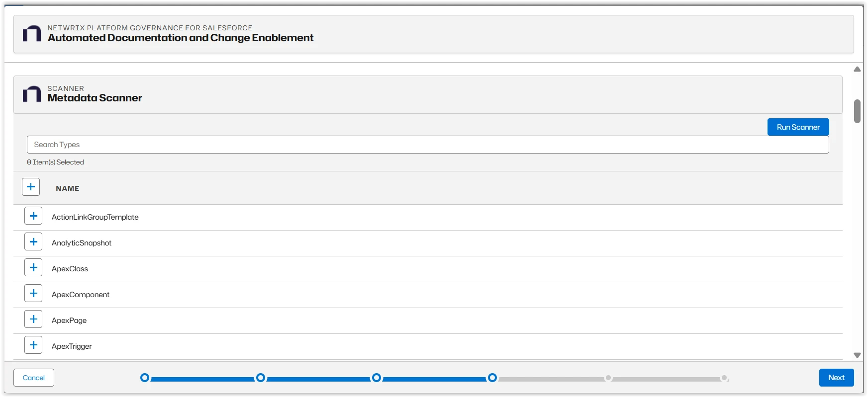The width and height of the screenshot is (868, 397).
Task: Select all types with header plus icon
Action: click(x=31, y=187)
